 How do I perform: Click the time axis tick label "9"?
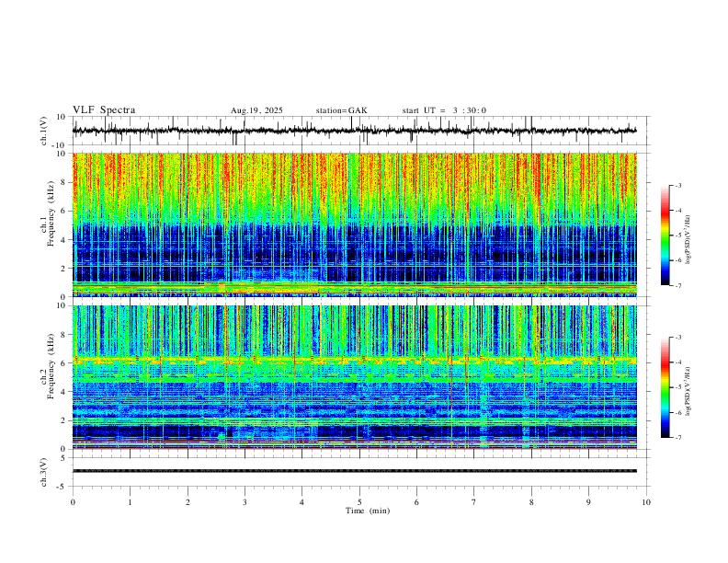click(588, 502)
